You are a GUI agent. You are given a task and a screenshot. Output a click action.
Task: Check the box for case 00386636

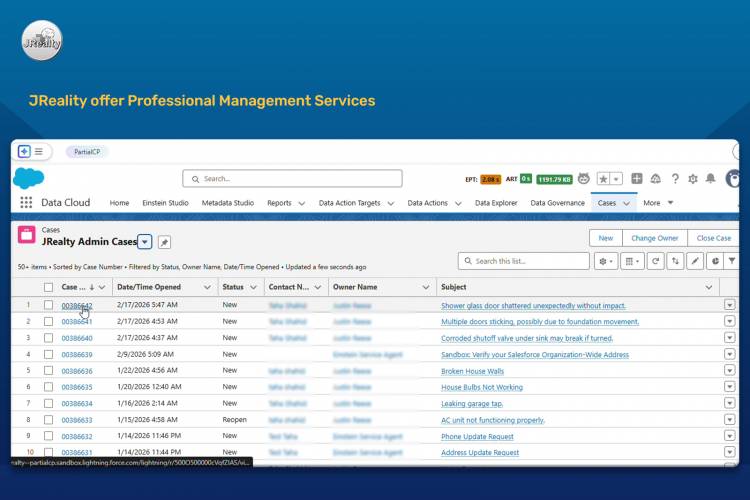[x=48, y=371]
